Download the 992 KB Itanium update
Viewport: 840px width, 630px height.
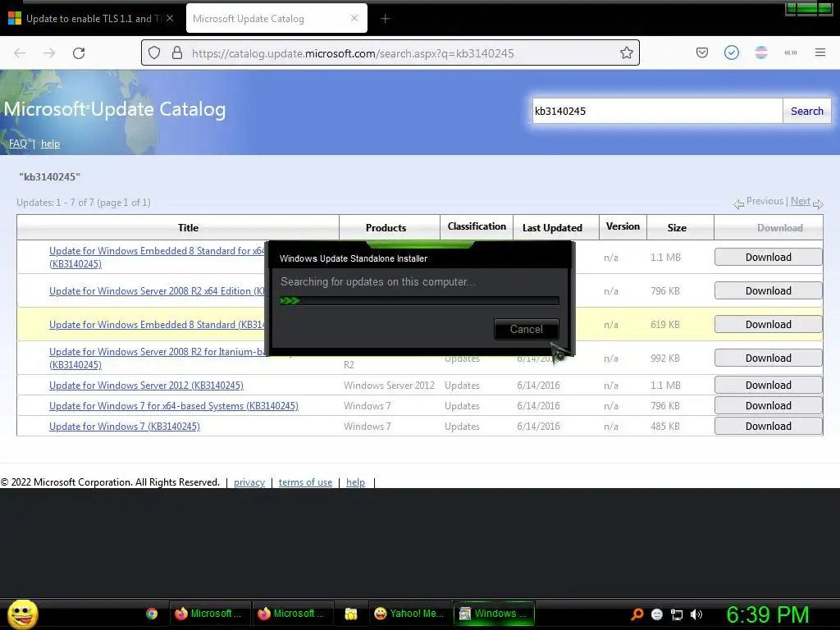(768, 358)
